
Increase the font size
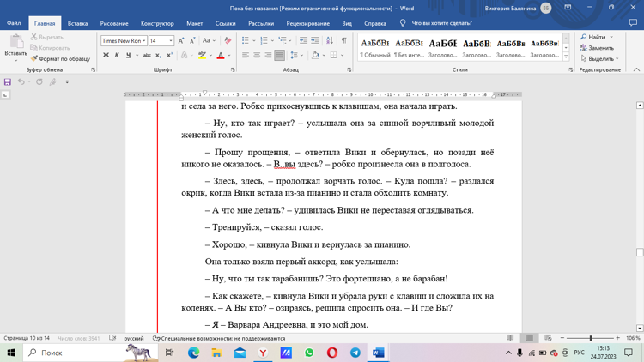[181, 40]
